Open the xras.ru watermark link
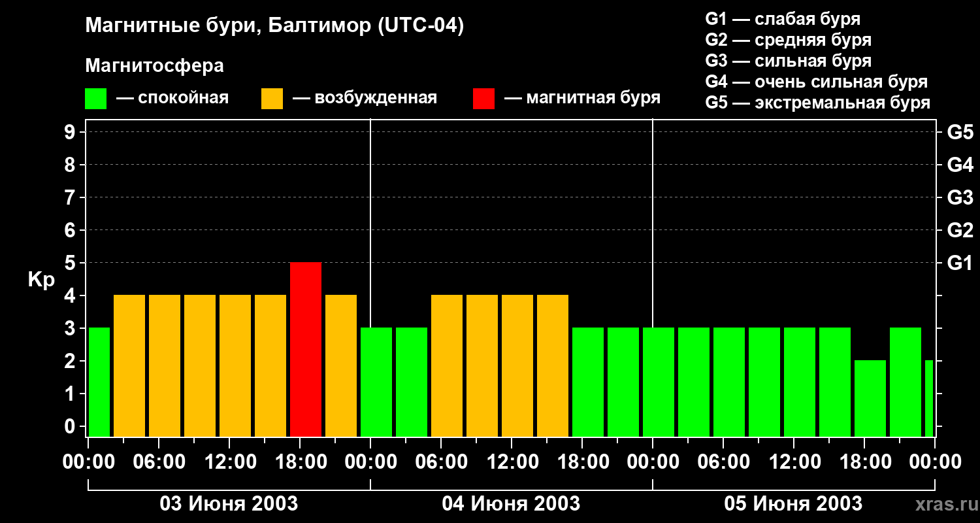Image resolution: width=980 pixels, height=523 pixels. [x=943, y=504]
